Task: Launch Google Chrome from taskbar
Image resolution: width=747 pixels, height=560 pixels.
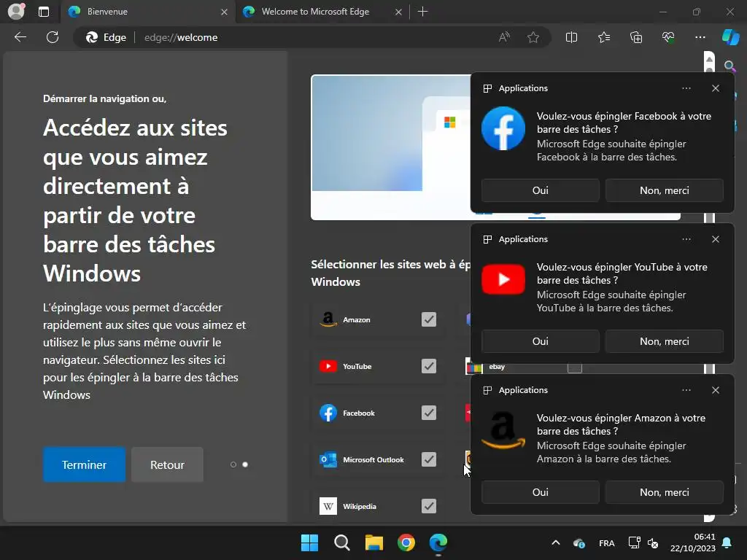Action: [406, 542]
